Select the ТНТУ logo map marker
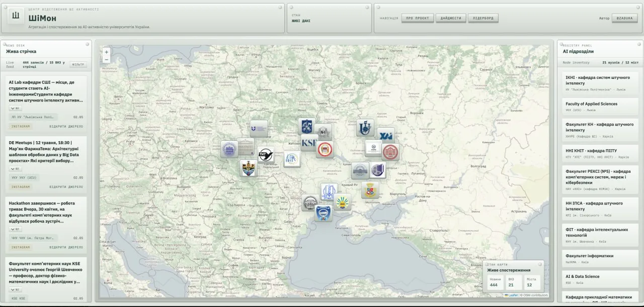This screenshot has width=644, height=307. [x=266, y=154]
